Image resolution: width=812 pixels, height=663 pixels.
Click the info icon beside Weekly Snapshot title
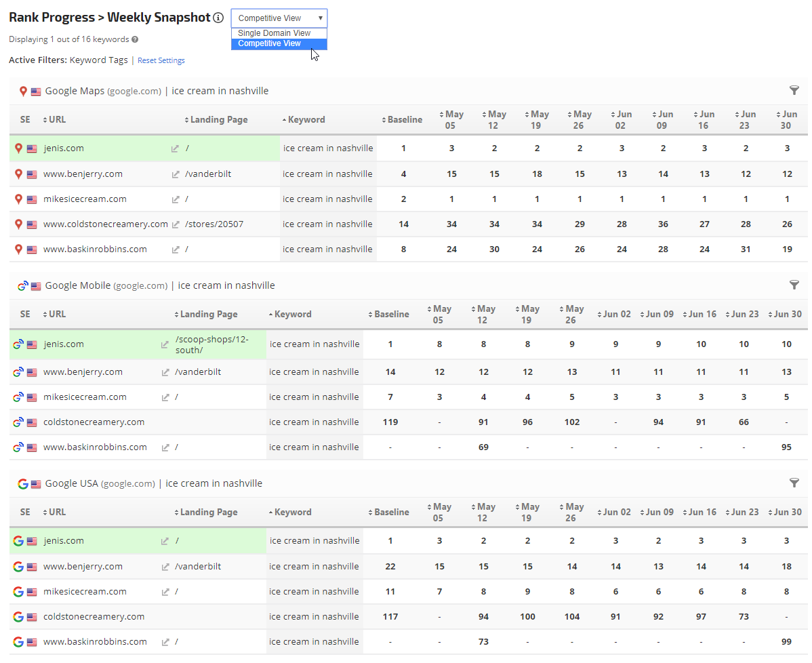(x=218, y=18)
